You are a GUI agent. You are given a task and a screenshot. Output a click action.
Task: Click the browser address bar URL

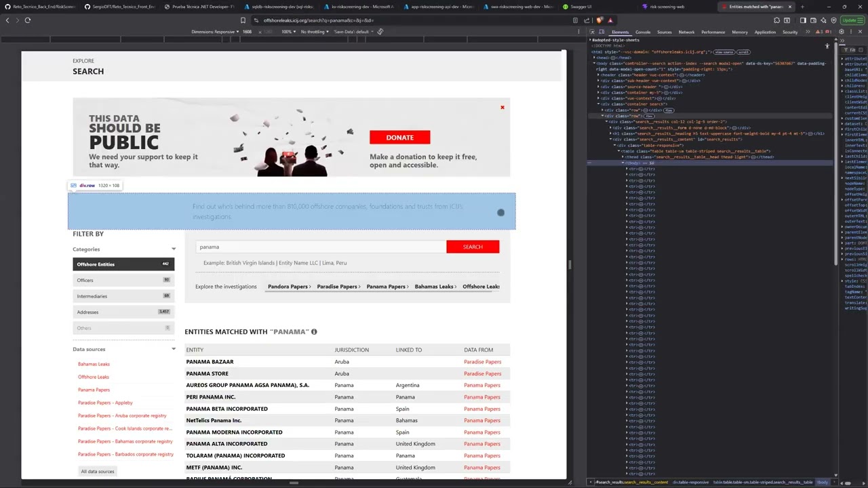319,20
